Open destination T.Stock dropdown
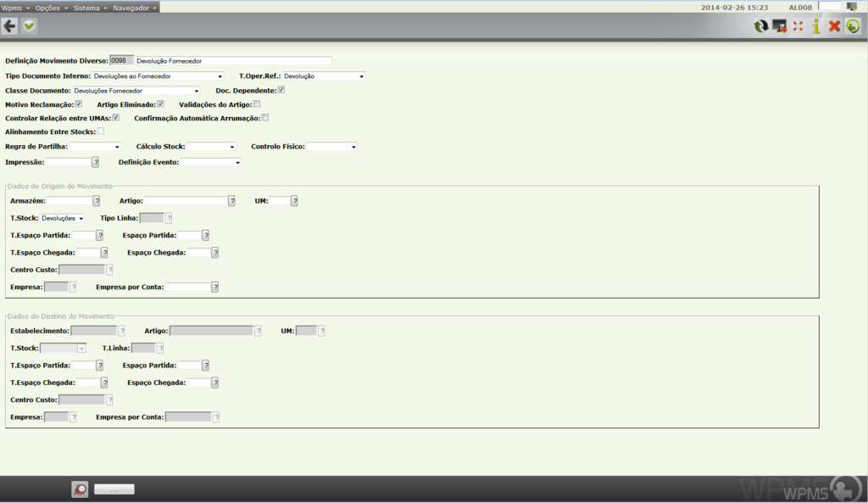This screenshot has width=868, height=503. tap(63, 349)
